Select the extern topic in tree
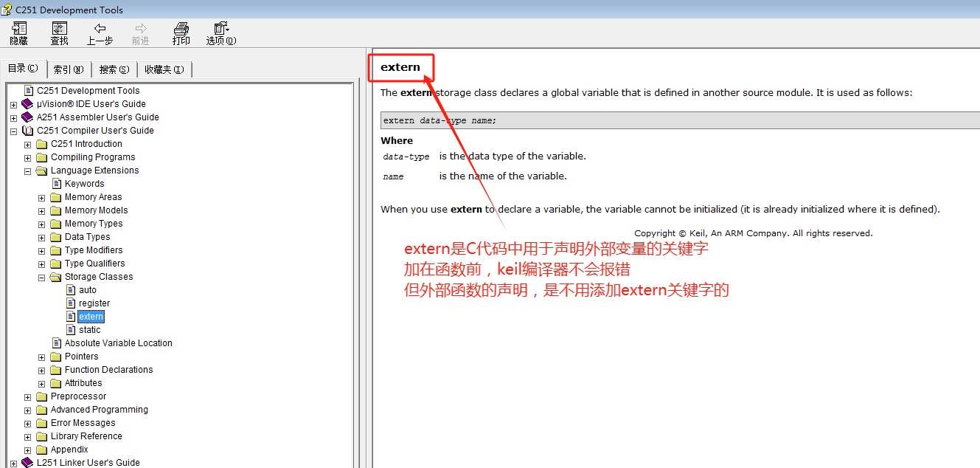 91,317
